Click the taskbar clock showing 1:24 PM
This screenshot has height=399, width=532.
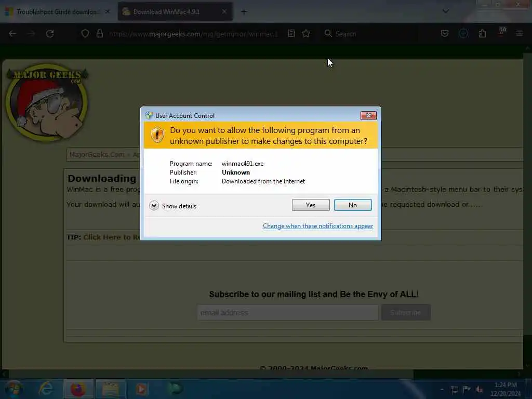[x=506, y=389]
